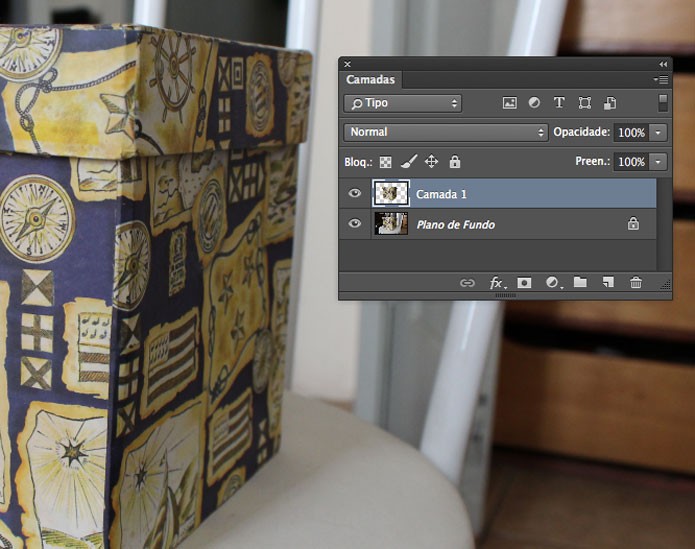Screen dimensions: 695x549
Task: Filter layers by adjustment layer icon
Action: 534,103
